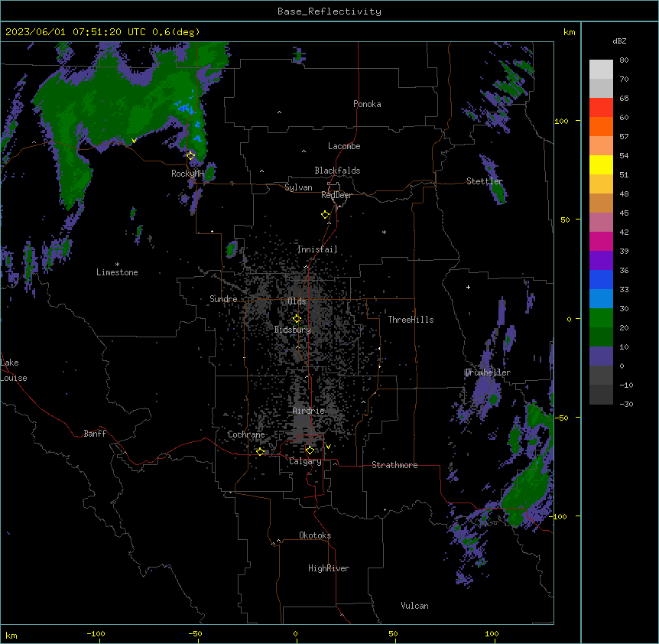
Task: Select the Strathmore city label
Action: 394,465
